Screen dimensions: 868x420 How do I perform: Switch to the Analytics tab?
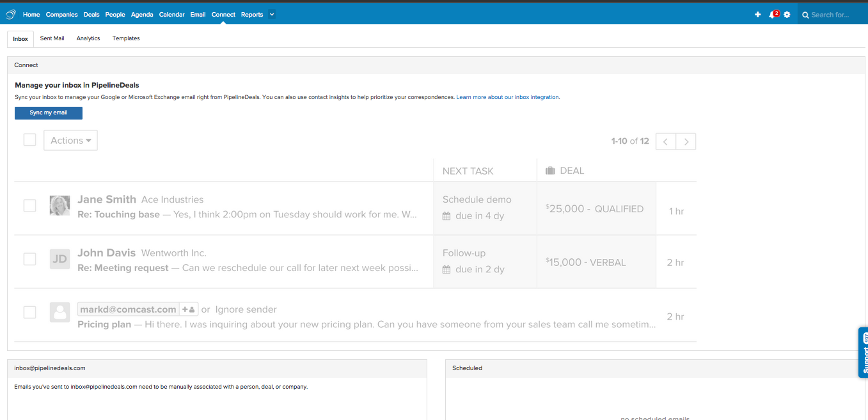point(88,38)
